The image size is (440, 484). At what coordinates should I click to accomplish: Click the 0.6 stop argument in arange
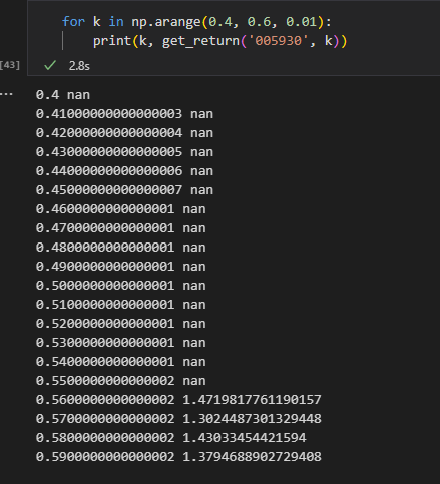pos(259,22)
